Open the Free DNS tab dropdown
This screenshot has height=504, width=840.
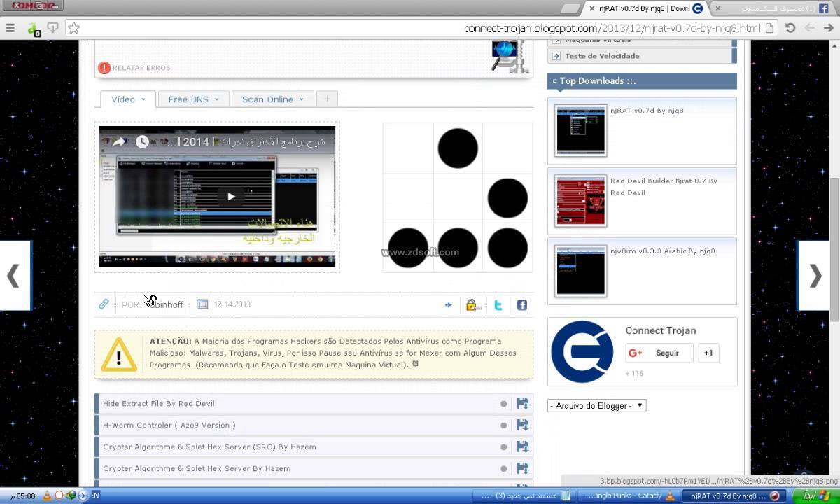click(194, 99)
